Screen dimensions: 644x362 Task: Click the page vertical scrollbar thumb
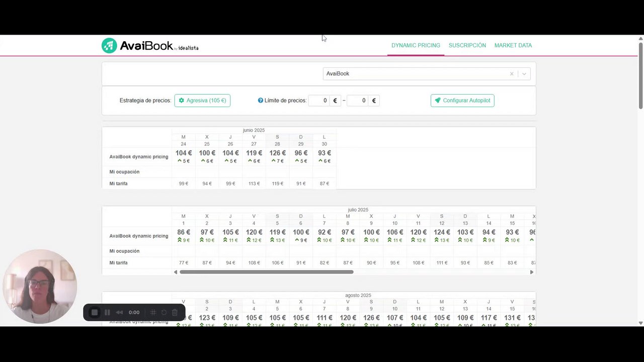click(640, 75)
